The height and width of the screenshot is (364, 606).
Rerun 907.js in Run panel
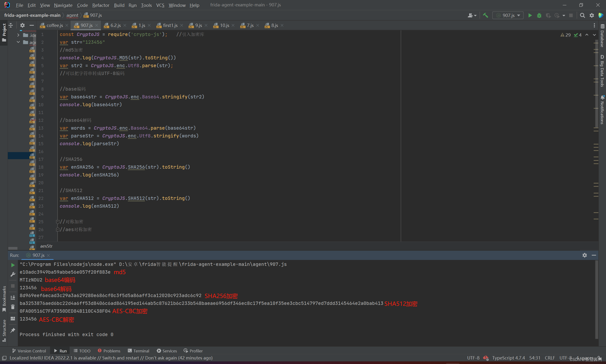13,265
